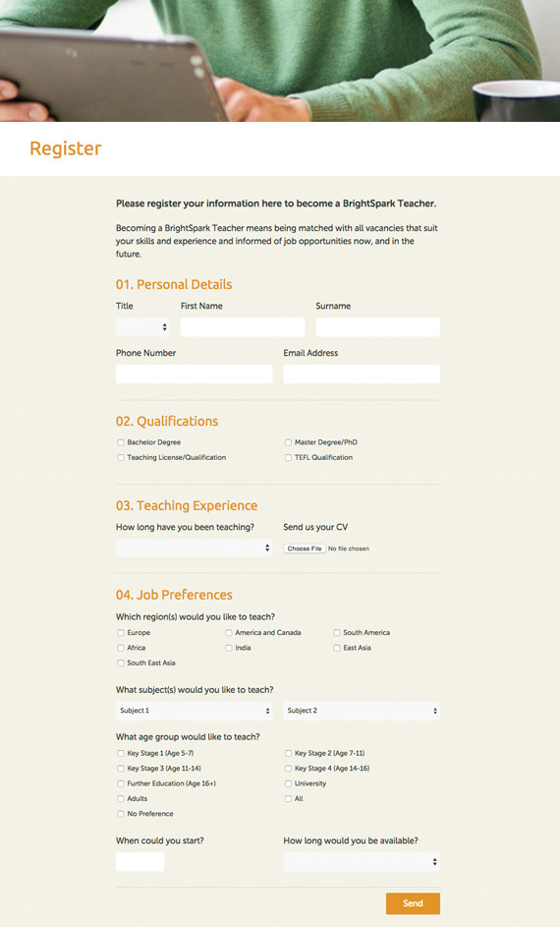The height and width of the screenshot is (927, 560).
Task: Click the First Name input field
Action: coord(243,327)
